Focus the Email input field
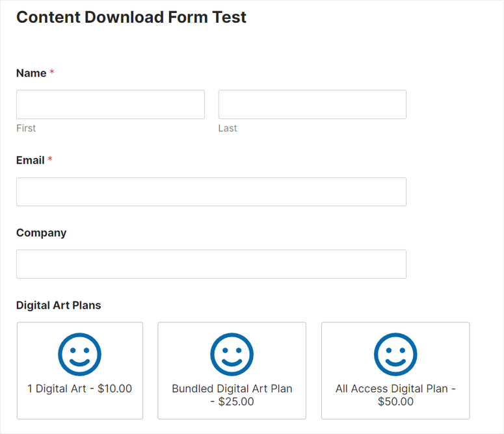 tap(211, 192)
